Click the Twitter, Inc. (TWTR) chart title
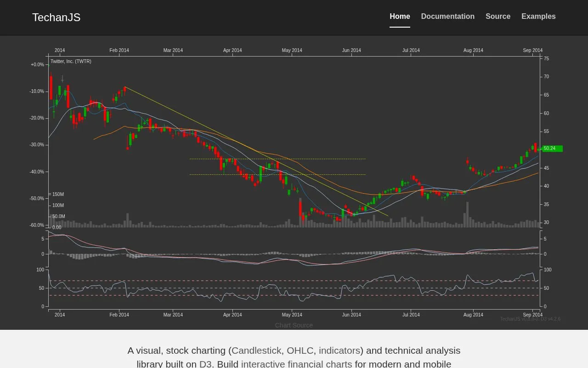588x368 pixels. [71, 61]
